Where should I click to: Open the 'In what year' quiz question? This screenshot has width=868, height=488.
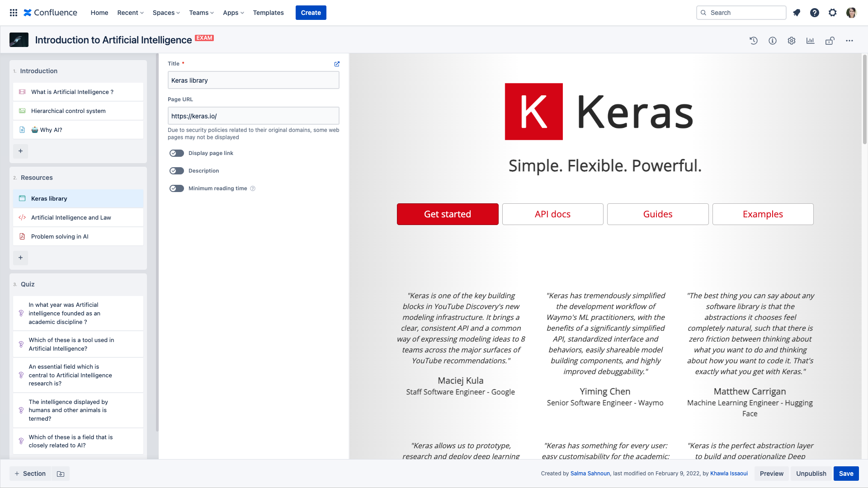click(x=78, y=313)
